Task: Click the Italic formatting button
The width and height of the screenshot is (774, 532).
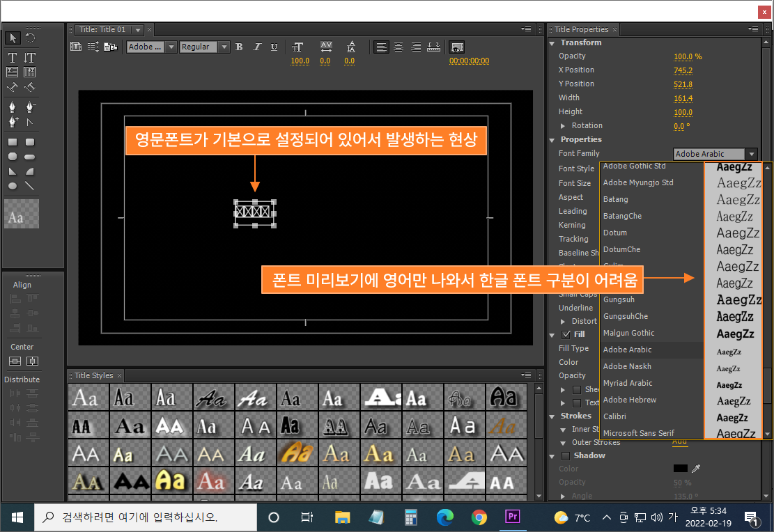Action: pos(256,47)
